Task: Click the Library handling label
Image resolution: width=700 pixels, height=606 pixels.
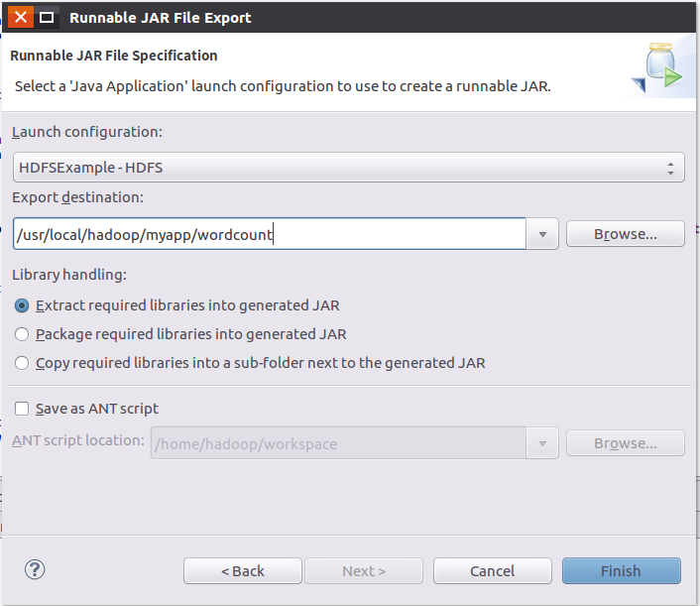Action: pyautogui.click(x=69, y=275)
